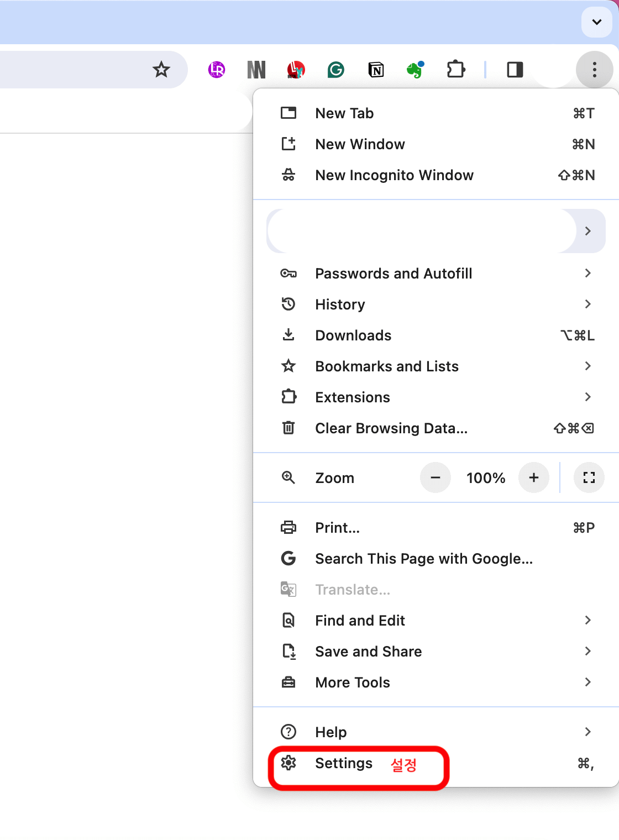Click the Notion Web Clipper extension icon
This screenshot has width=619, height=840.
[376, 70]
